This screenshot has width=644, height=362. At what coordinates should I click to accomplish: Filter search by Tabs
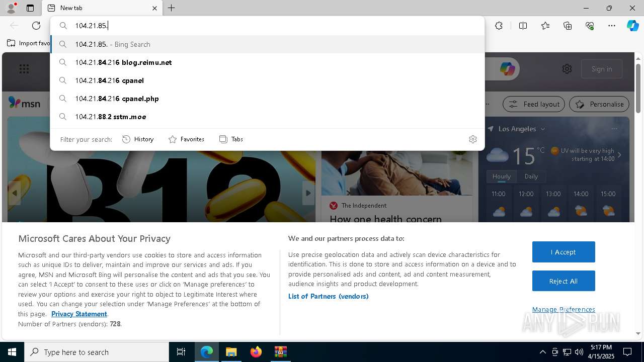tap(231, 139)
